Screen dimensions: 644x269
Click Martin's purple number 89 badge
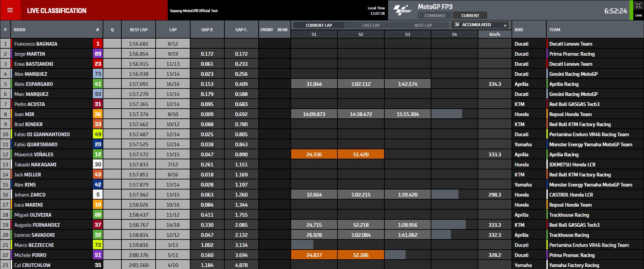coord(98,54)
